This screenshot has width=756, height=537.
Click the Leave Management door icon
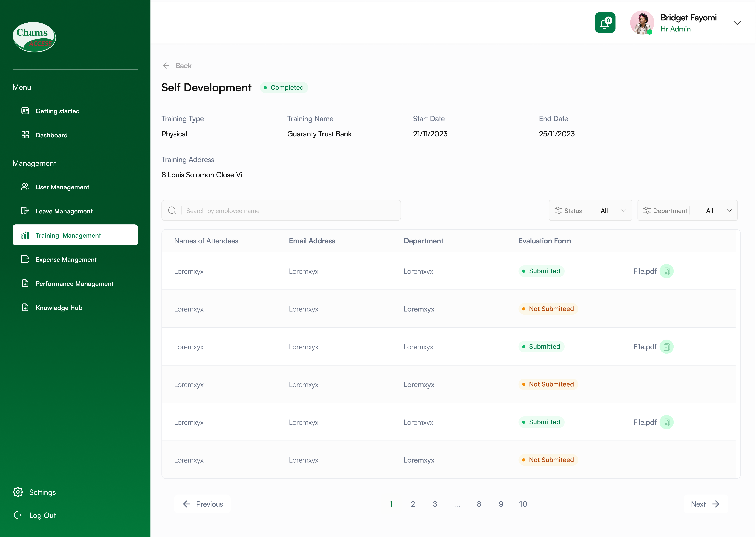(25, 211)
